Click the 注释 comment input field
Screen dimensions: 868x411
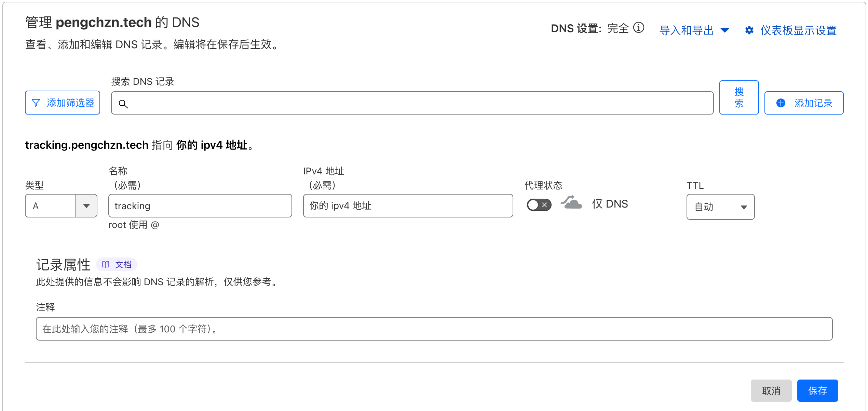434,329
